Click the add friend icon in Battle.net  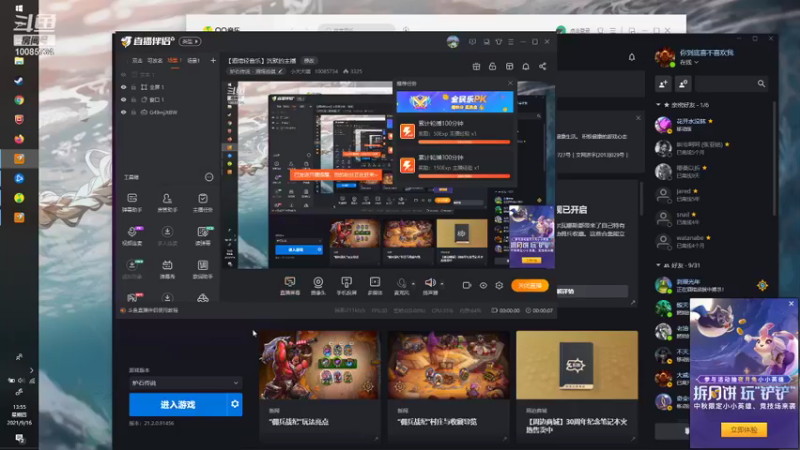click(663, 84)
